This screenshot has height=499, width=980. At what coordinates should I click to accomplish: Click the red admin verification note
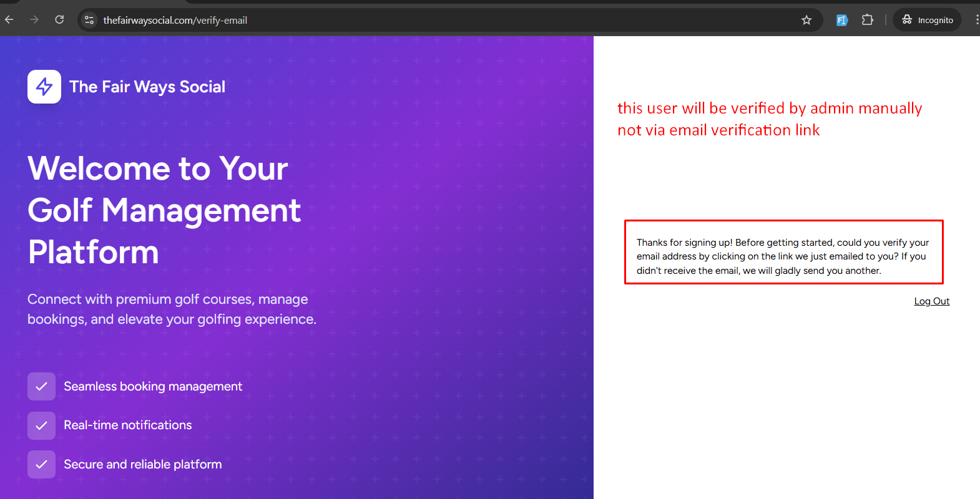pyautogui.click(x=769, y=119)
